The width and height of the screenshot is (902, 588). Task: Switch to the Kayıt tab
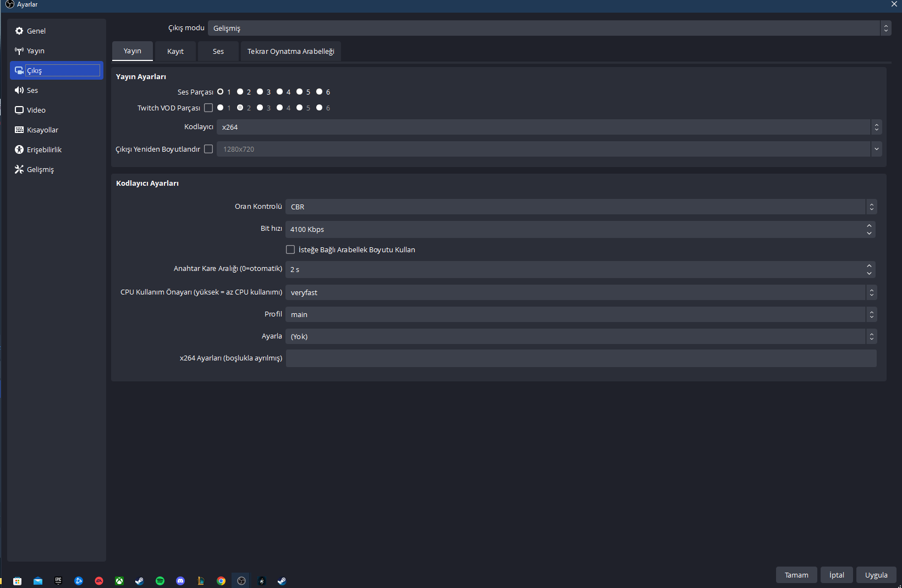[175, 51]
